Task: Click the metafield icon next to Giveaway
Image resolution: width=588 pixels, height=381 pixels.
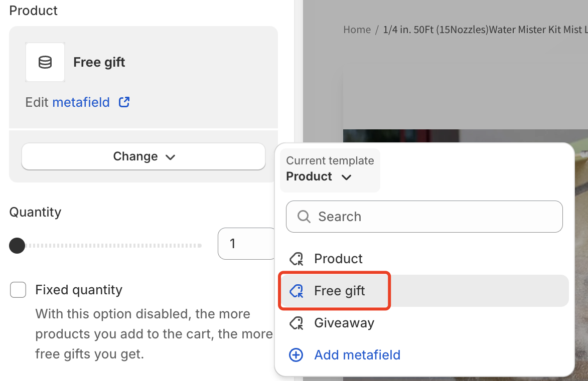Action: click(x=296, y=323)
